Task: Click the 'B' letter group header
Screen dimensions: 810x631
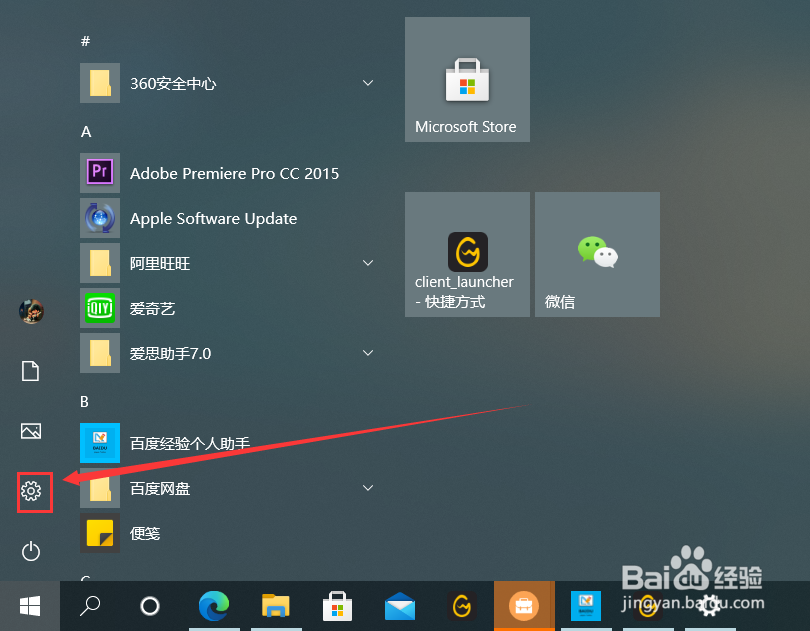Action: (85, 402)
